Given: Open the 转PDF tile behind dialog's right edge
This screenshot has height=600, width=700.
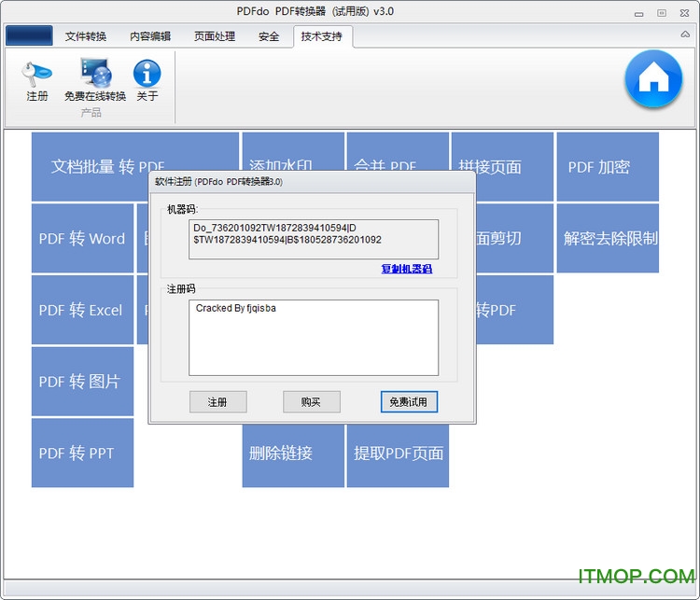Looking at the screenshot, I should [x=514, y=310].
